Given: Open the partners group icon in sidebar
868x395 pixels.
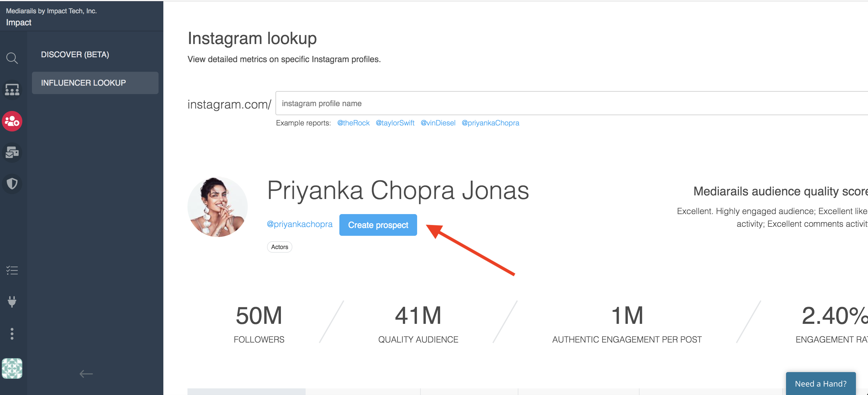Looking at the screenshot, I should coord(12,90).
